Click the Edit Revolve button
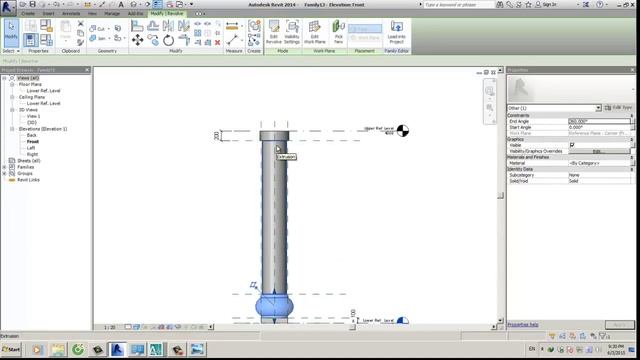640x360 pixels. (273, 32)
